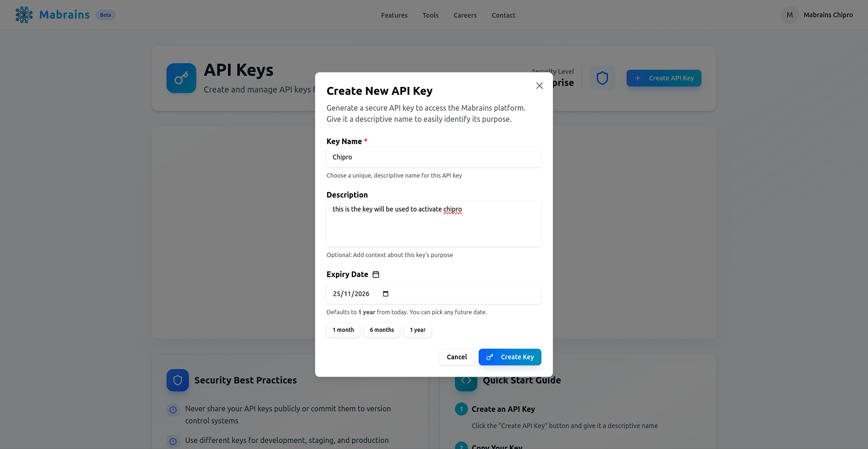The image size is (868, 449).
Task: Click the Mabrains Chipro account avatar
Action: tap(789, 14)
